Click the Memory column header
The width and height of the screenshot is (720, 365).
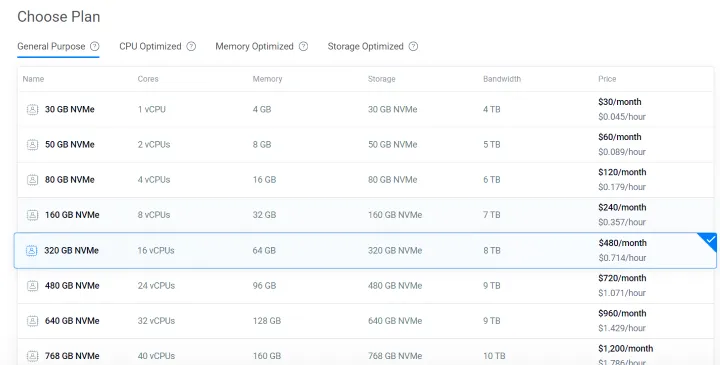tap(267, 79)
